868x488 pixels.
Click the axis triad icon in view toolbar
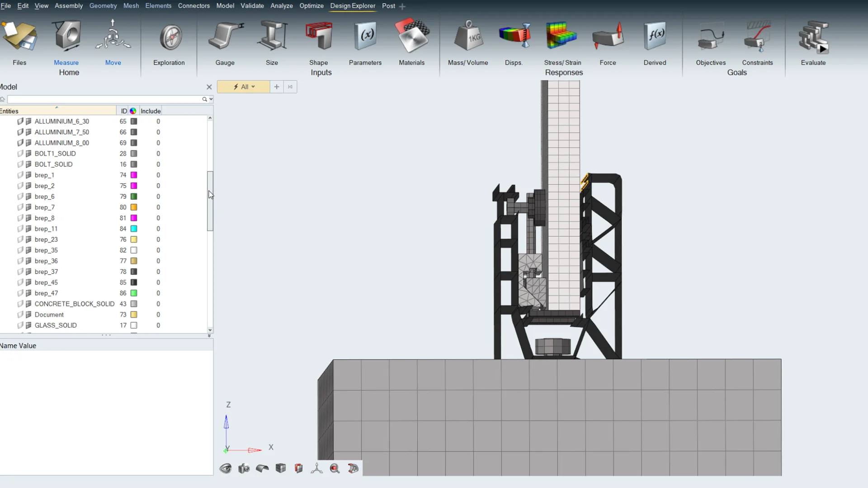[317, 469]
